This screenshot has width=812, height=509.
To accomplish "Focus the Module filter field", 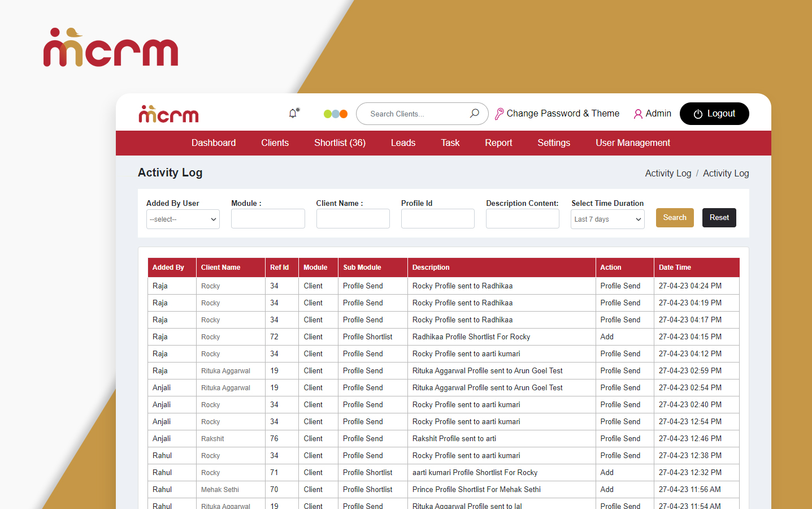I will pos(268,218).
